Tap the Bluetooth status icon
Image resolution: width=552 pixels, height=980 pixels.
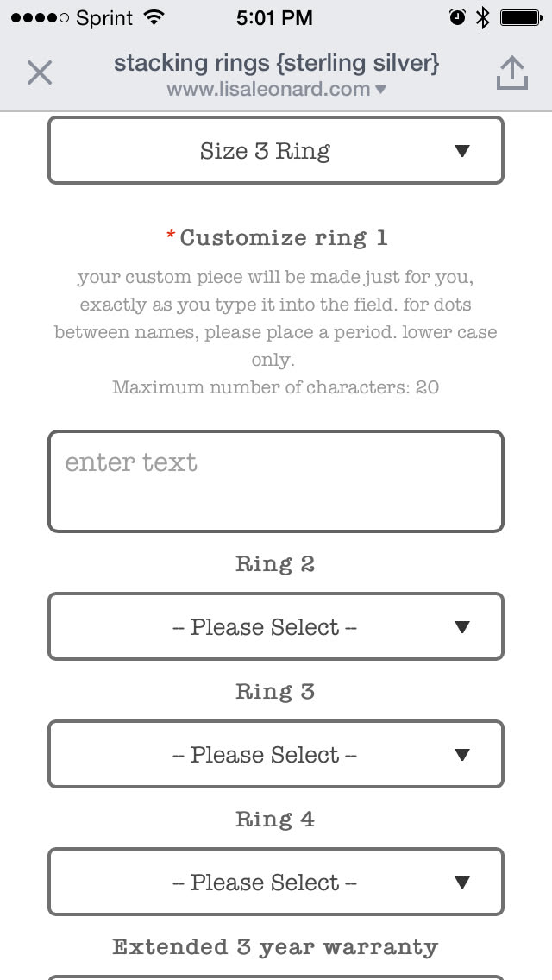coord(483,17)
